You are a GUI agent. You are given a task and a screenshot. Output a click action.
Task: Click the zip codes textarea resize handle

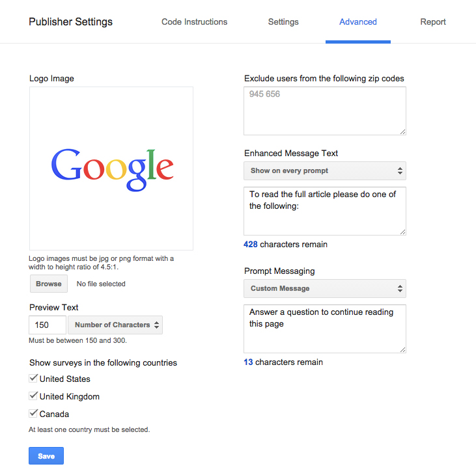pyautogui.click(x=402, y=131)
